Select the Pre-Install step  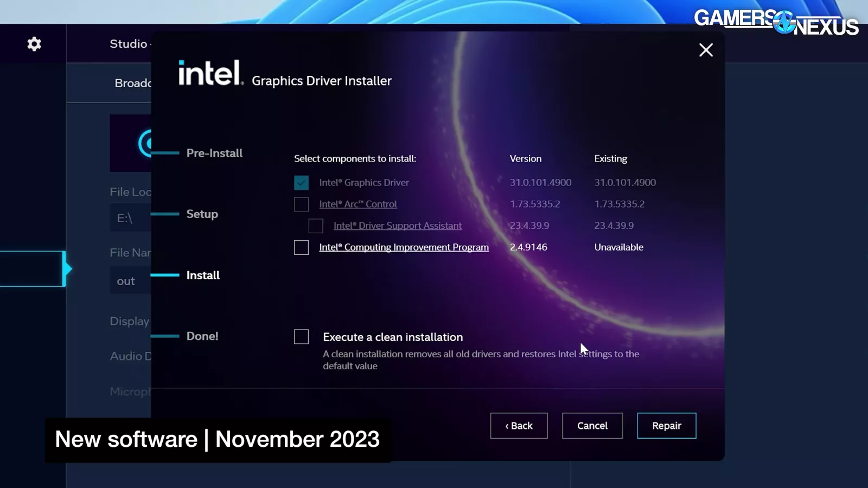click(x=214, y=153)
